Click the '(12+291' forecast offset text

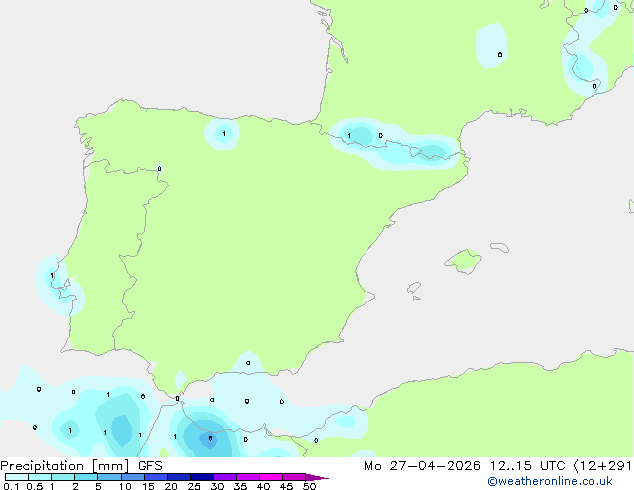click(603, 466)
